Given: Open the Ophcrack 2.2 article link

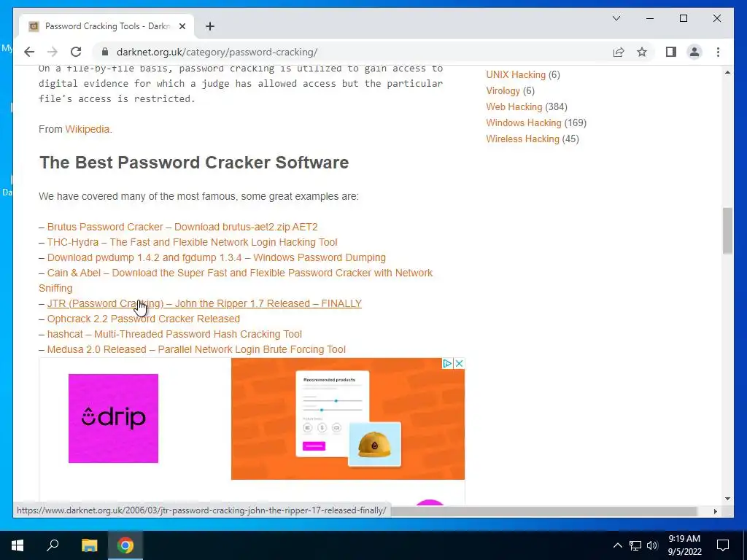Looking at the screenshot, I should click(x=144, y=319).
